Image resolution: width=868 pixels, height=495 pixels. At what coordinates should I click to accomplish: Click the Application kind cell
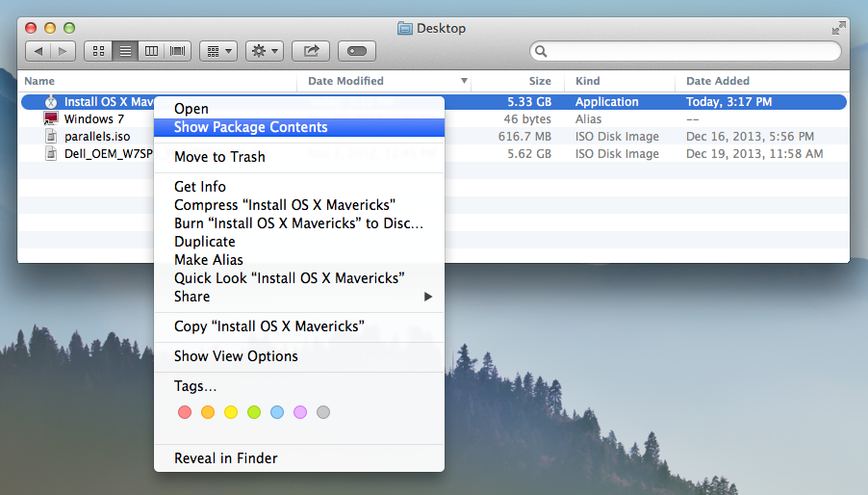tap(606, 102)
